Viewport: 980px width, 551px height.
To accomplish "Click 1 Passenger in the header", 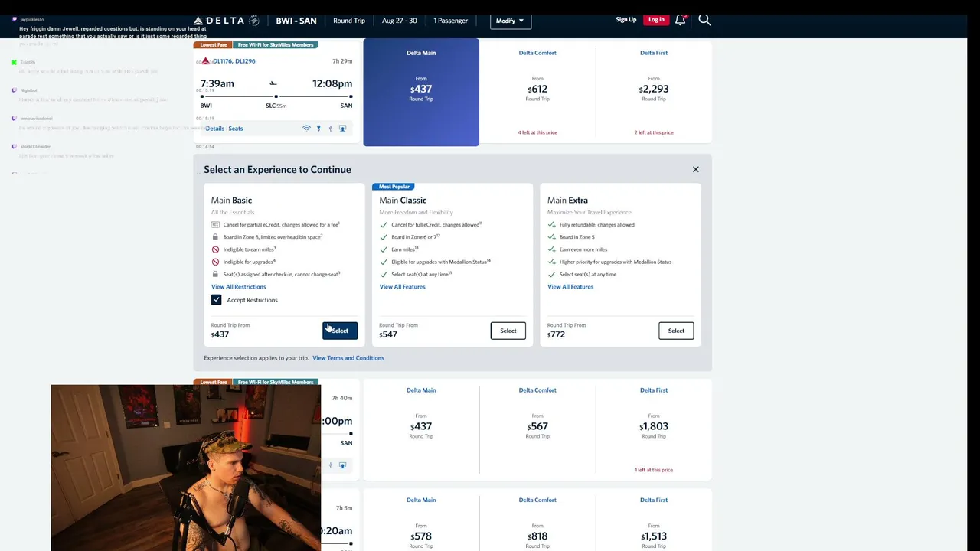I will click(451, 21).
